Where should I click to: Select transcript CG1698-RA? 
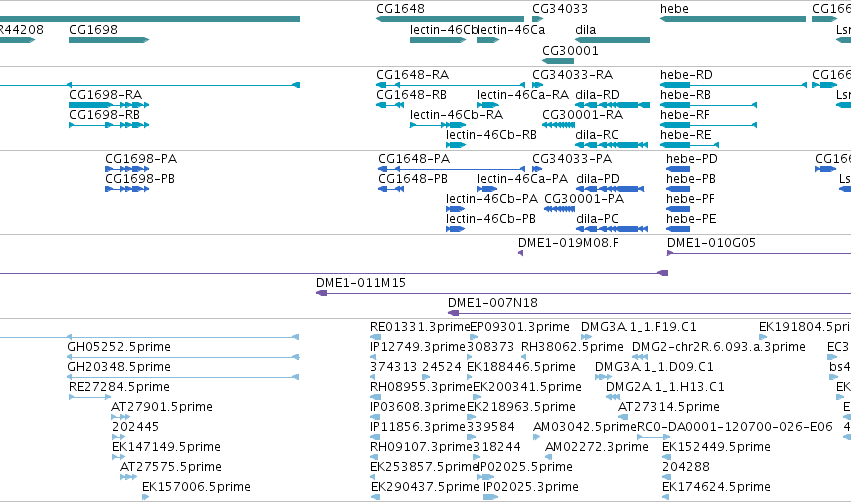click(105, 94)
